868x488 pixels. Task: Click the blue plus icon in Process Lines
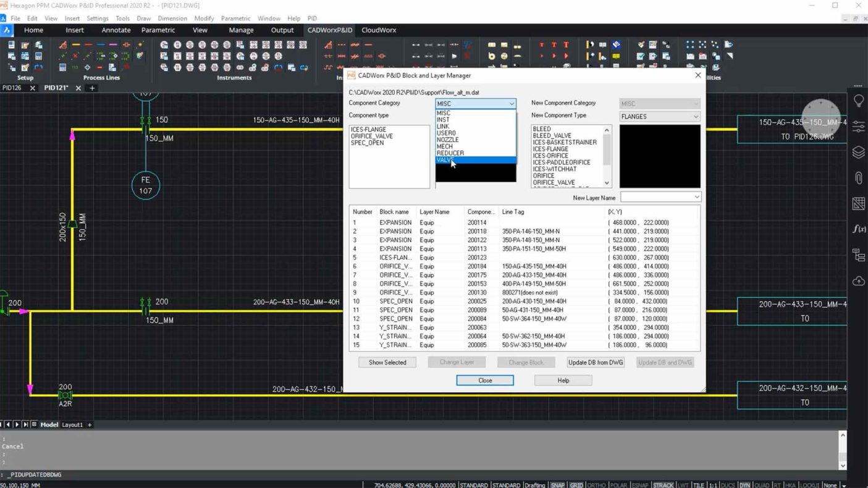point(87,67)
